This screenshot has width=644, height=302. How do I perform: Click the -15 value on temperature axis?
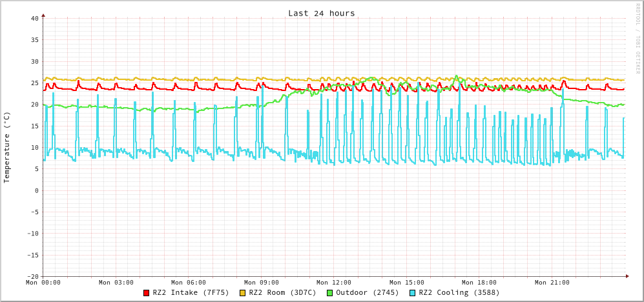[32, 256]
